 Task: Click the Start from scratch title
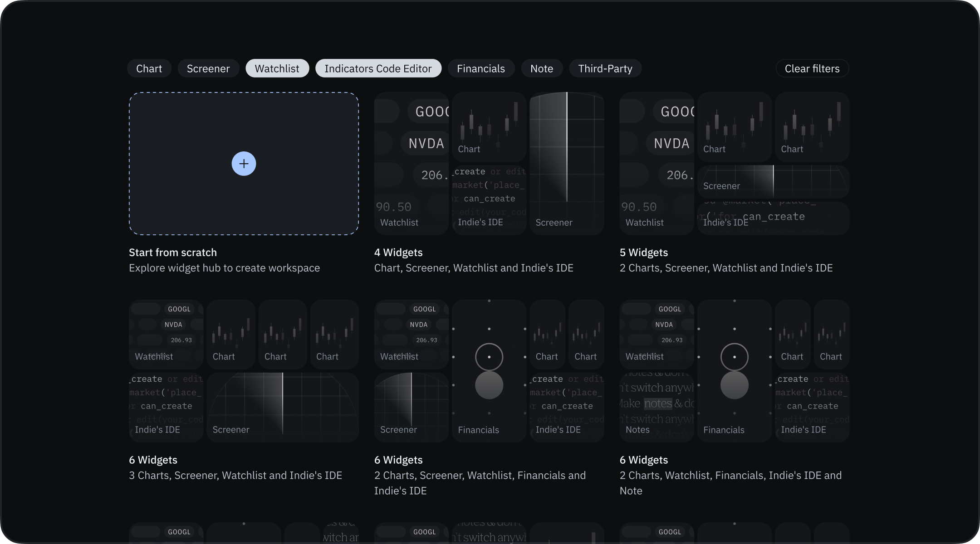173,253
